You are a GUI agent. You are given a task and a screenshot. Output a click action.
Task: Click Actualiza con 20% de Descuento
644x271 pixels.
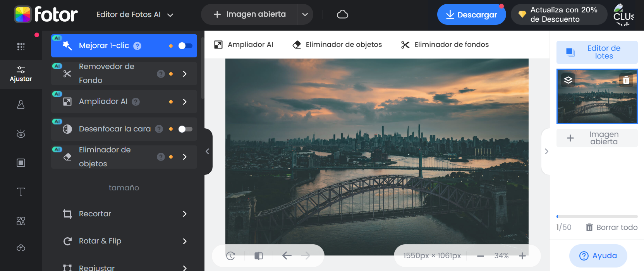click(559, 14)
